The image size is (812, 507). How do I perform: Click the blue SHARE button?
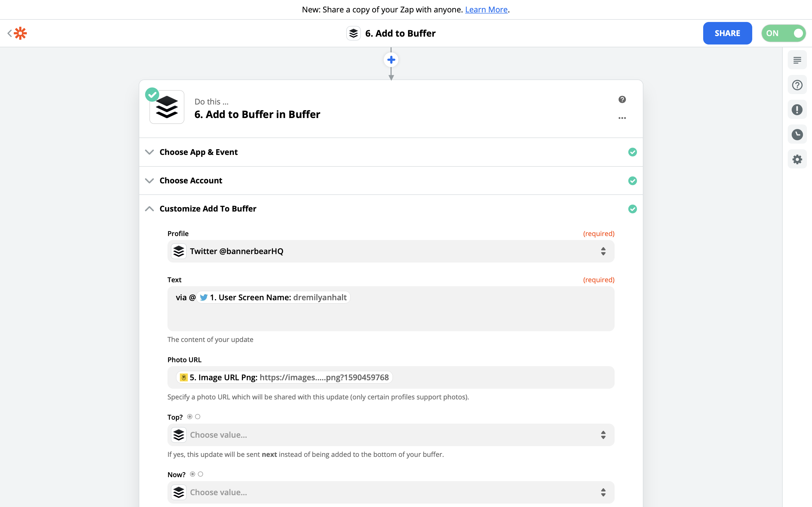pos(727,33)
